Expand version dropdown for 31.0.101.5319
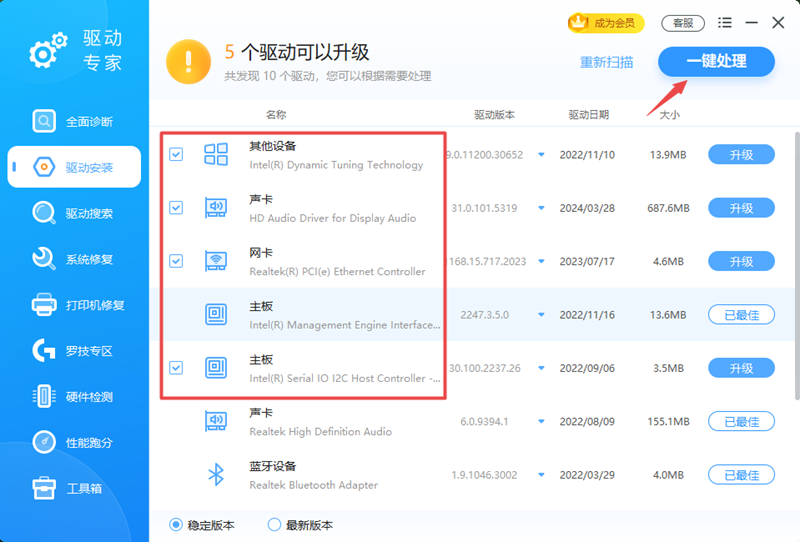The width and height of the screenshot is (800, 542). pos(541,208)
